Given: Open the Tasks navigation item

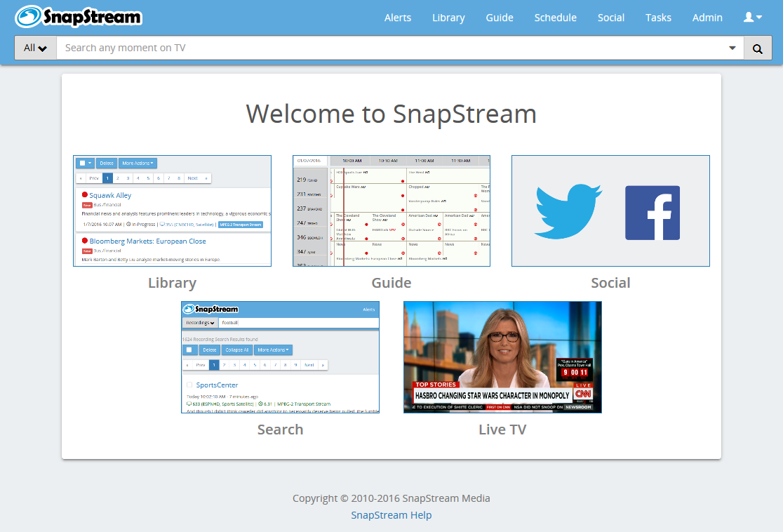Looking at the screenshot, I should pyautogui.click(x=658, y=18).
